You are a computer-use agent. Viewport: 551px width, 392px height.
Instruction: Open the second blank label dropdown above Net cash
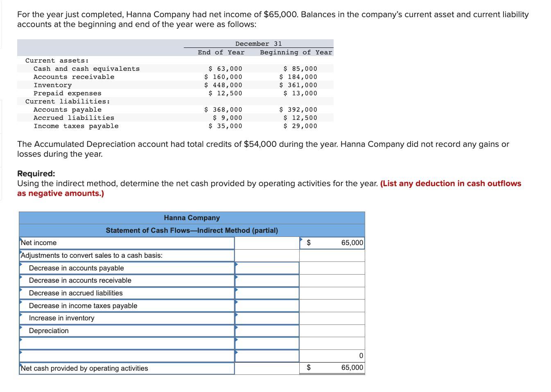click(x=127, y=356)
